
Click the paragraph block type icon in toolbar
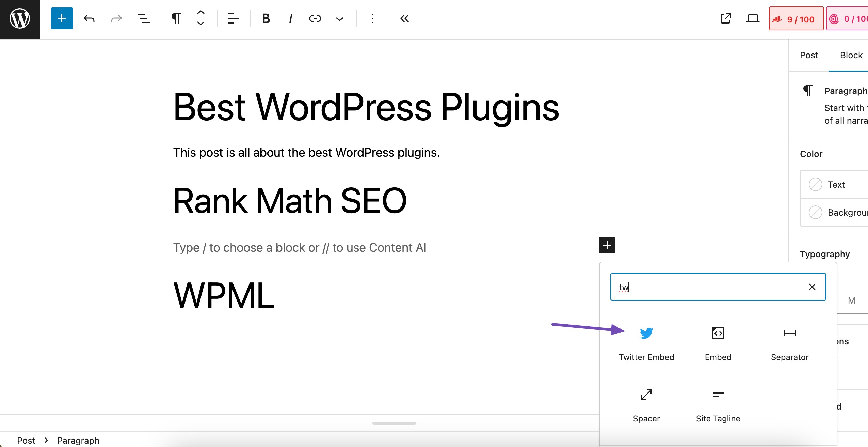176,18
